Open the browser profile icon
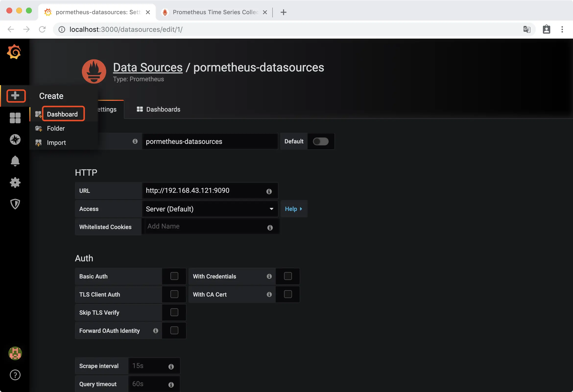Image resolution: width=573 pixels, height=392 pixels. [x=546, y=29]
